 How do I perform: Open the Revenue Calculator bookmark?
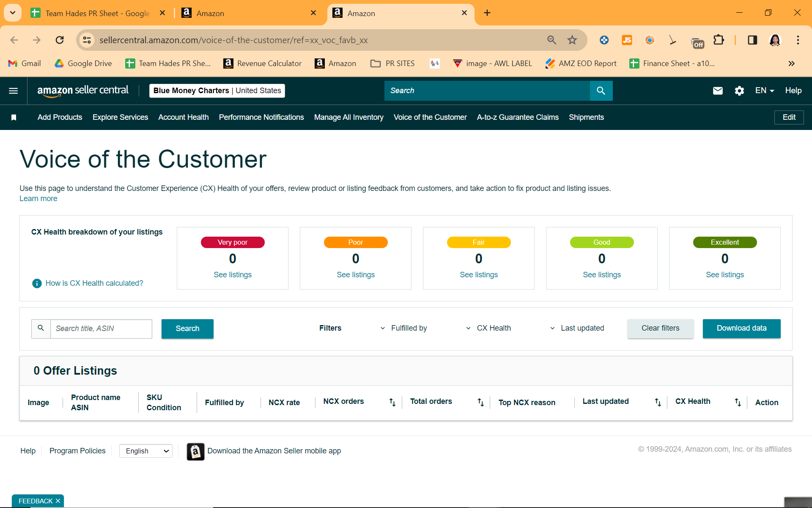click(x=263, y=63)
